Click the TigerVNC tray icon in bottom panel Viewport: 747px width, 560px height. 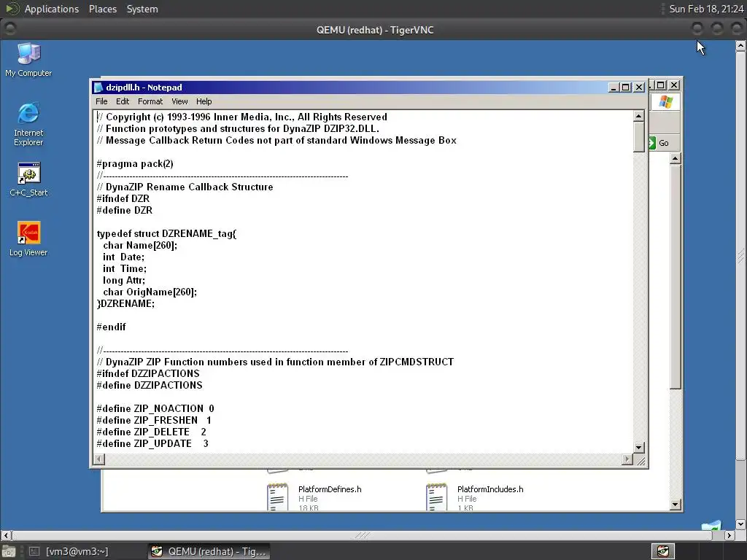(x=663, y=551)
